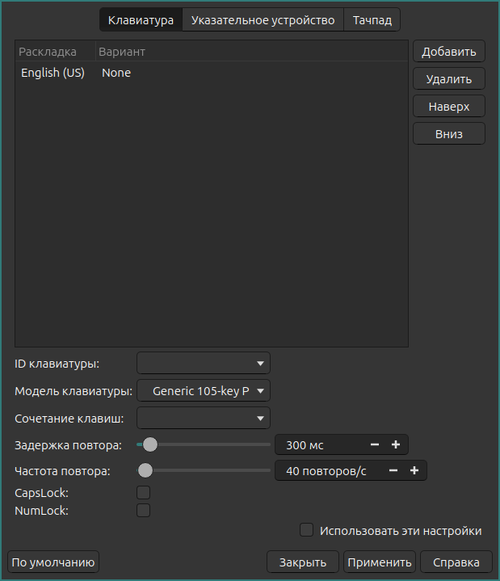Click the minus icon for repeat delay
Screen dimensions: 500x581
coord(375,445)
